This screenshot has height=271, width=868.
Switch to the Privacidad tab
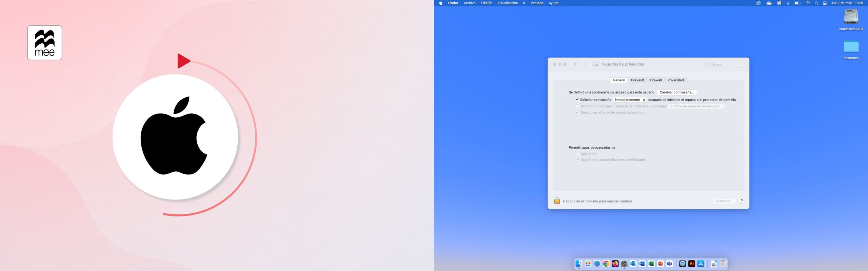tap(675, 80)
